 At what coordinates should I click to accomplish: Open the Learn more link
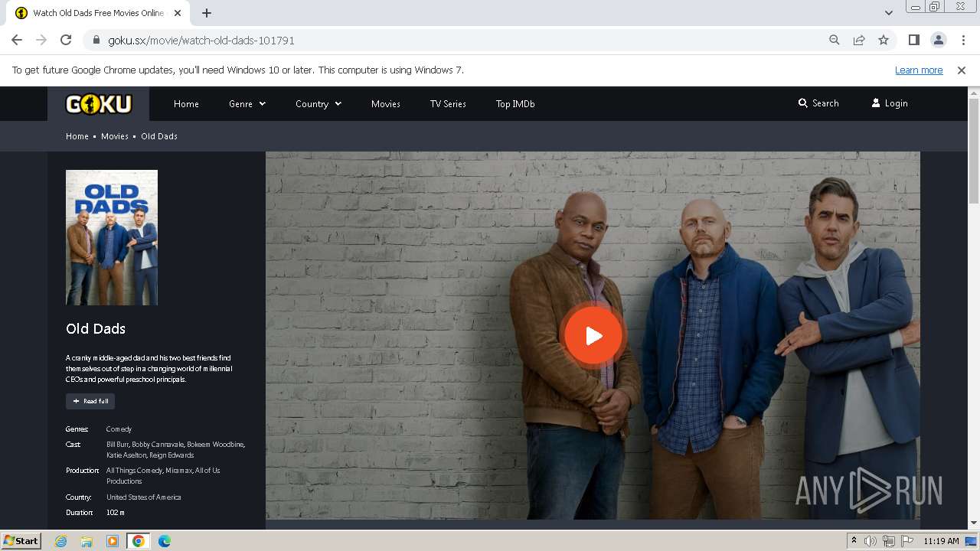click(919, 70)
